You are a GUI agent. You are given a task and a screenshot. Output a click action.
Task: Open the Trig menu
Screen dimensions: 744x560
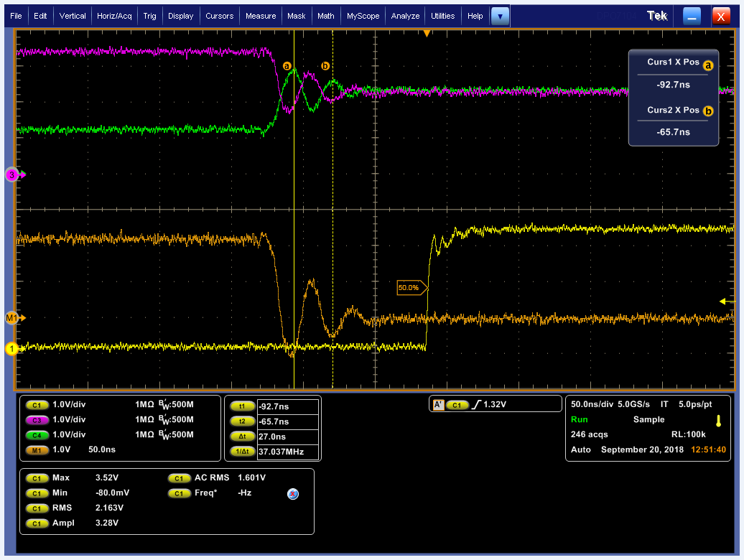(x=149, y=16)
